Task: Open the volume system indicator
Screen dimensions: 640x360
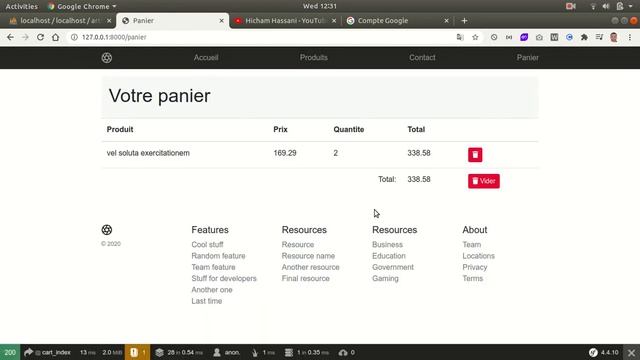Action: [606, 6]
